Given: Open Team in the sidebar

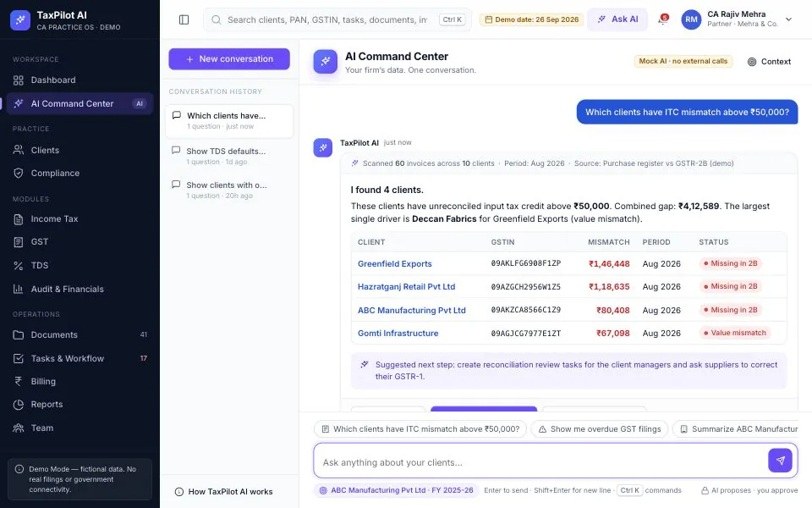Looking at the screenshot, I should [80, 428].
